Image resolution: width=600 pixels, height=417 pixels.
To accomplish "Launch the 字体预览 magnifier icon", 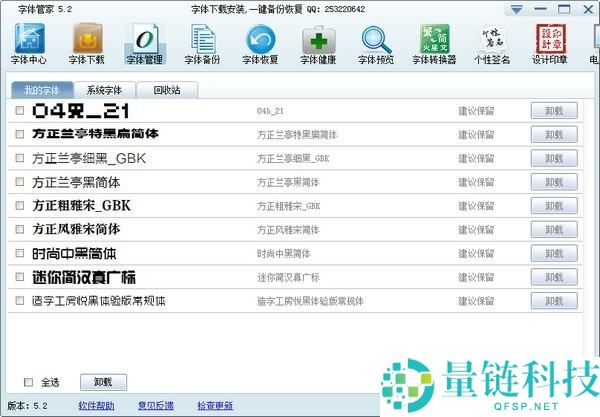I will coord(377,44).
